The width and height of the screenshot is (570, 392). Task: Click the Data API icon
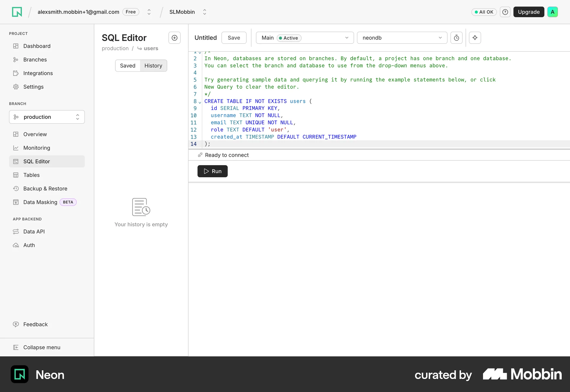16,232
